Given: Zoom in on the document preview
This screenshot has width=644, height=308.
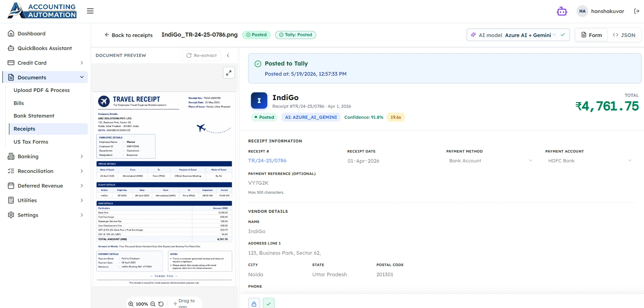Looking at the screenshot, I should (131, 304).
